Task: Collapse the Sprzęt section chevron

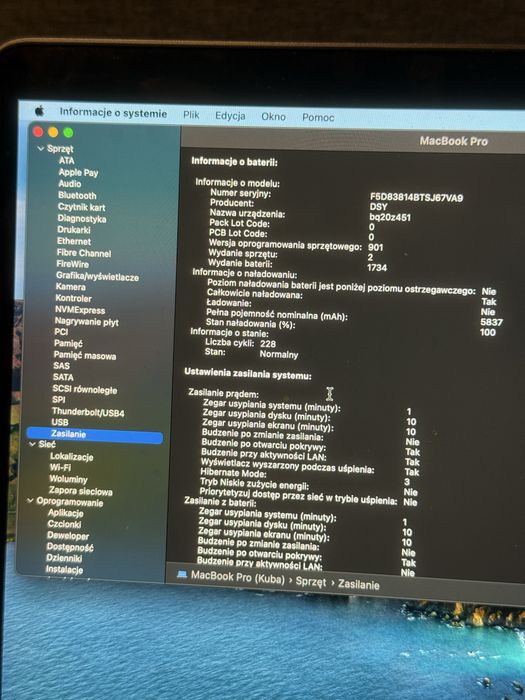Action: [x=41, y=148]
